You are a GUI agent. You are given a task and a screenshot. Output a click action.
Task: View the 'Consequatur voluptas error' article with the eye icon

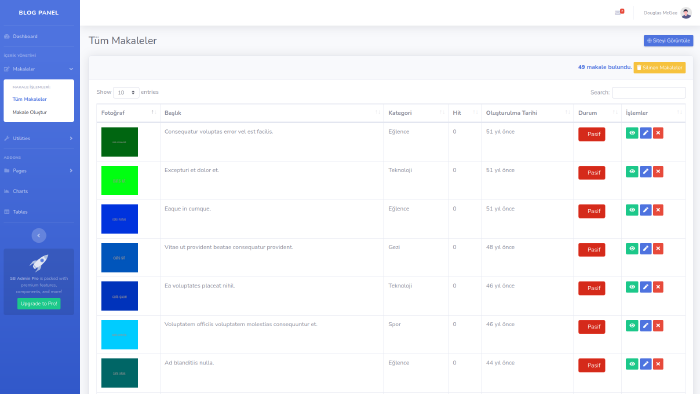[x=632, y=133]
